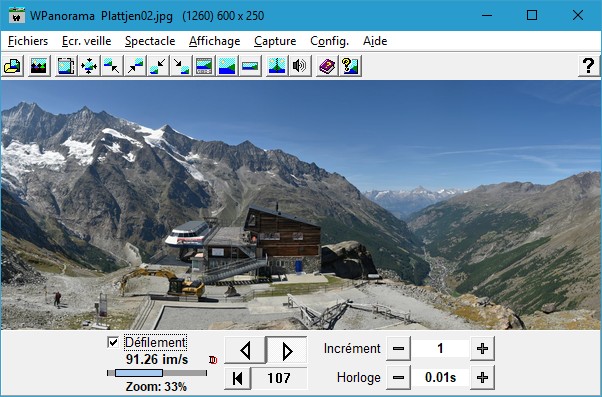
Task: Open the Ecr. veille menu
Action: coord(87,41)
